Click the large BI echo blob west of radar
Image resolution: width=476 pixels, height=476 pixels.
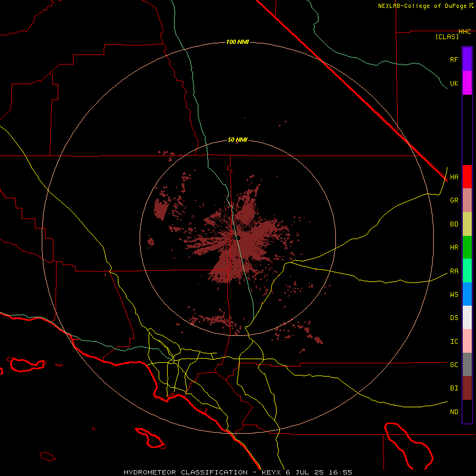pos(161,208)
